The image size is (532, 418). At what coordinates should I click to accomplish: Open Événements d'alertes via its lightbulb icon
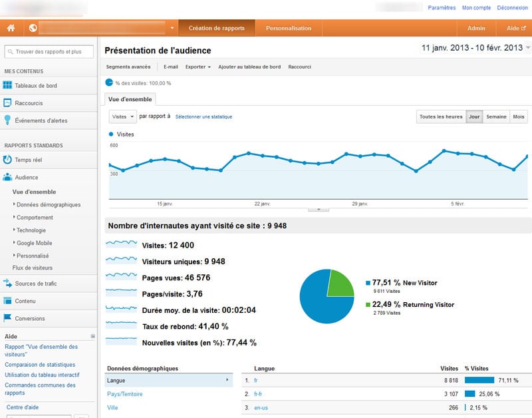pyautogui.click(x=9, y=120)
